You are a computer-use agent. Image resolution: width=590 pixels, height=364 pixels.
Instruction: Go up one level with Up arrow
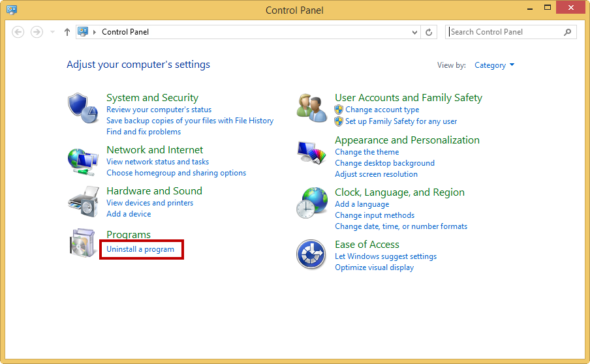tap(67, 32)
